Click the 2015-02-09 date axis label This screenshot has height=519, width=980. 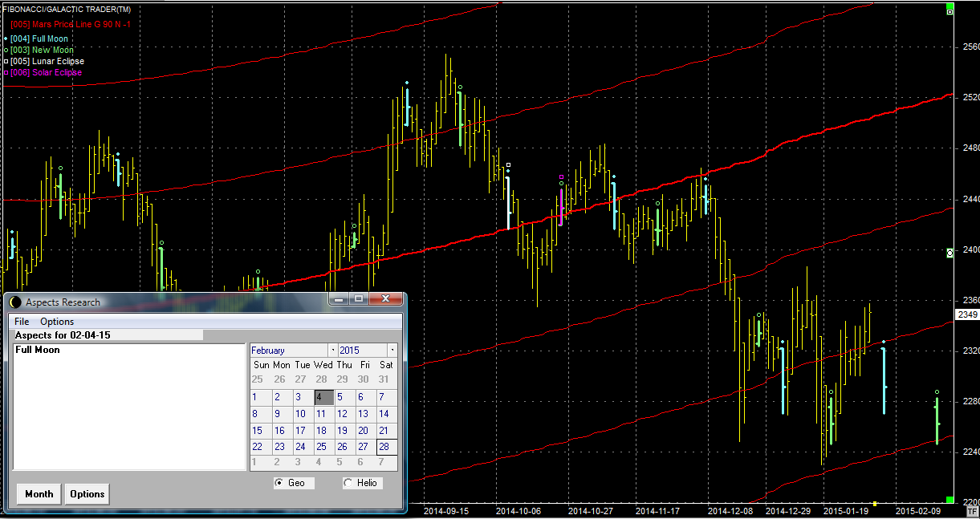point(918,510)
